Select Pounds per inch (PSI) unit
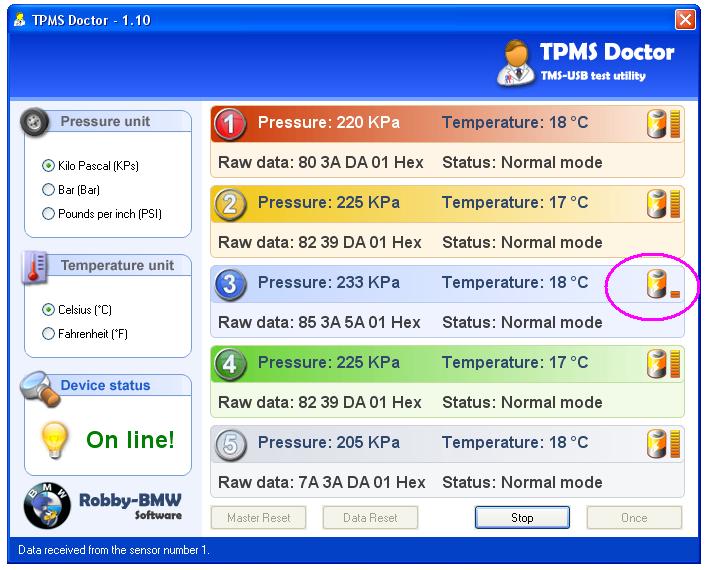The height and width of the screenshot is (570, 709). (102, 213)
